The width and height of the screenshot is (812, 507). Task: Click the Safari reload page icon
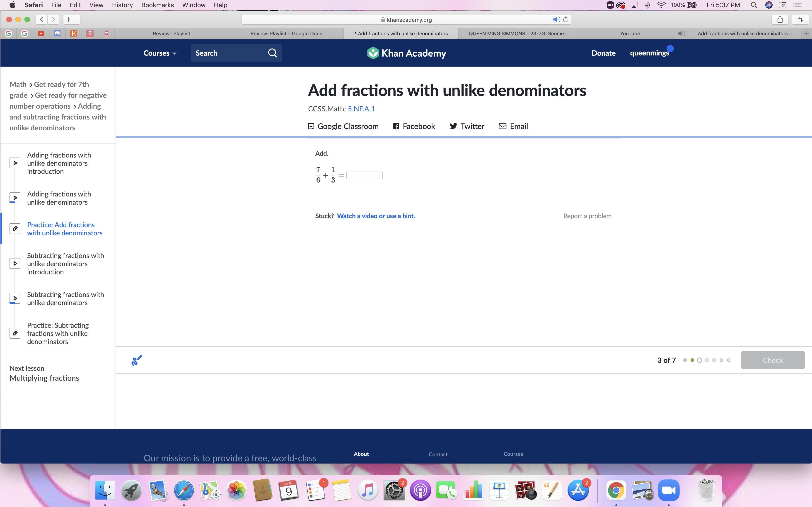click(566, 19)
